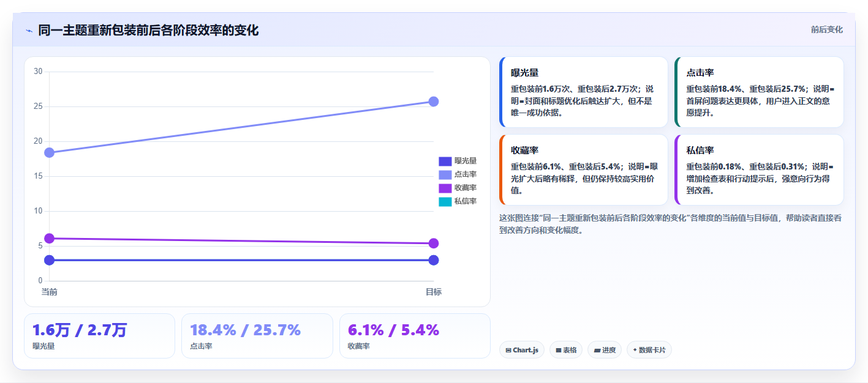Select the 曝光量 data point at 目标
Screen dimensions: 868x383
coord(434,260)
